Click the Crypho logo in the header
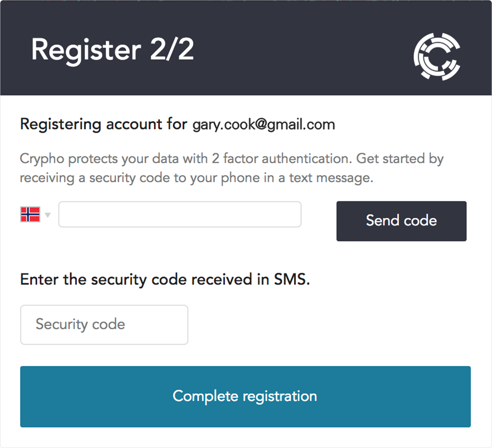 [437, 56]
